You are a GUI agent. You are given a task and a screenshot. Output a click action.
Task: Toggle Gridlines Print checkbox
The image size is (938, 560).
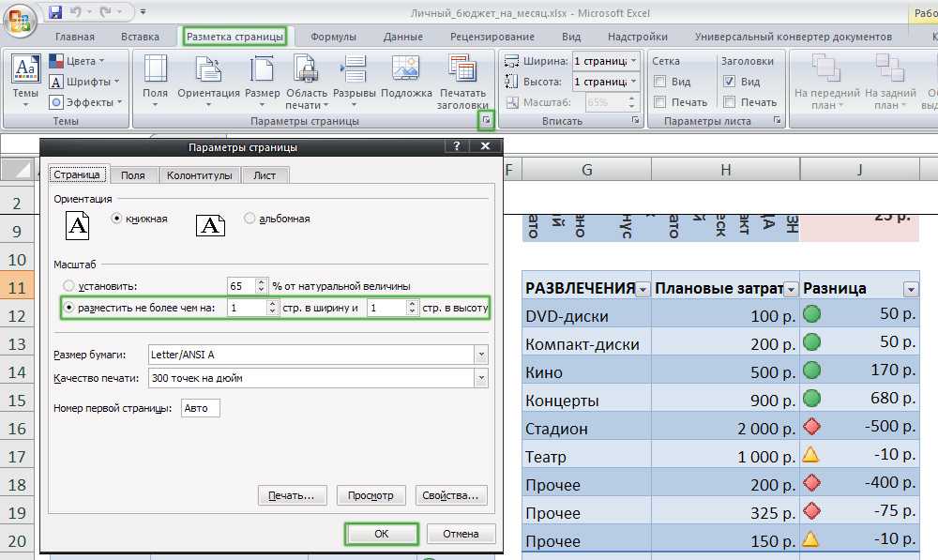click(659, 102)
